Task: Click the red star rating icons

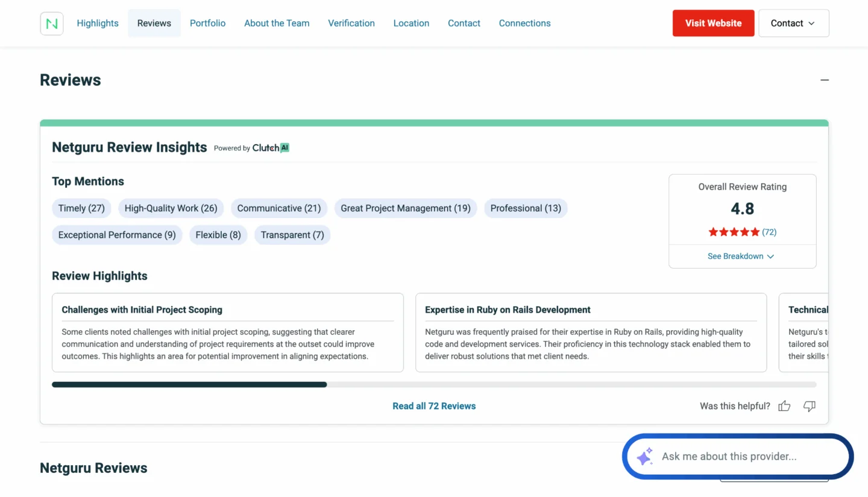Action: [734, 232]
